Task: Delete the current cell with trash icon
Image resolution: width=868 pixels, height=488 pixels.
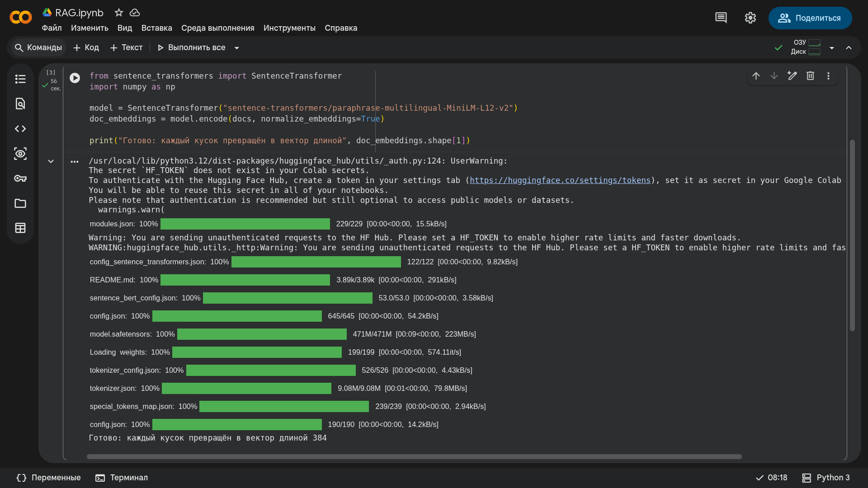Action: (x=810, y=76)
